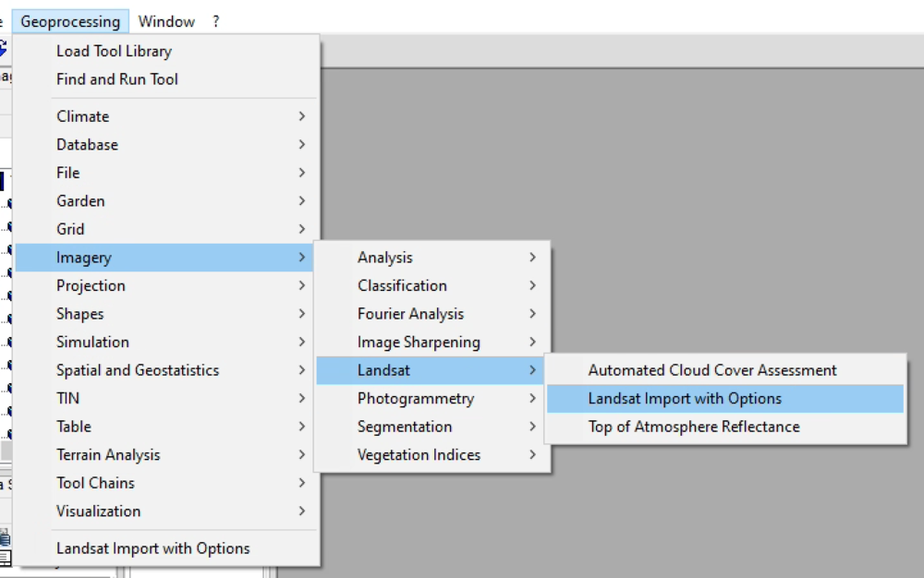This screenshot has height=578, width=924.
Task: Open the Vegetation Indices submenu
Action: click(419, 454)
